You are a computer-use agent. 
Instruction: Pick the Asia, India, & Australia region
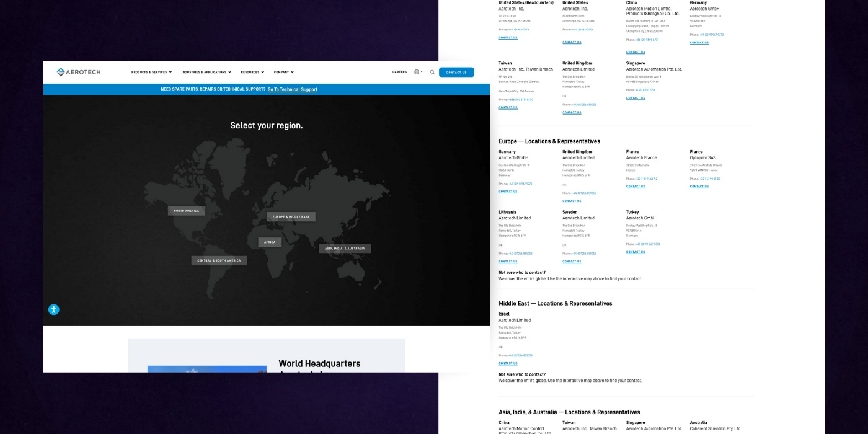click(x=345, y=248)
